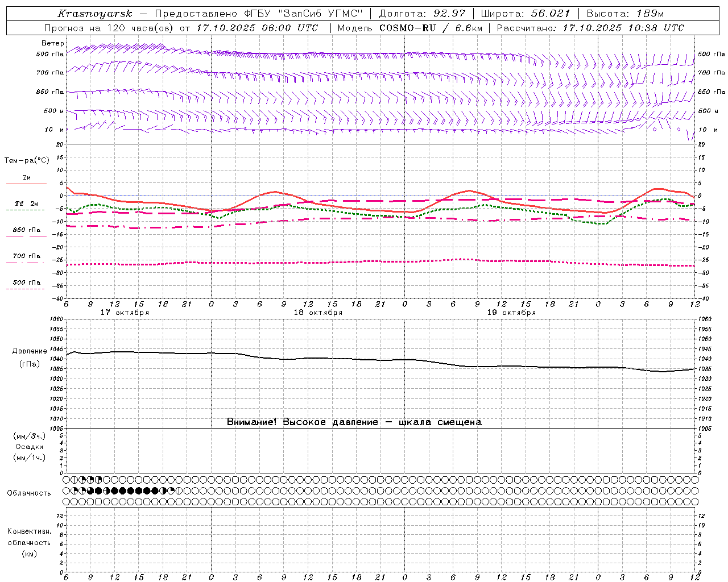This screenshot has width=728, height=582.
Task: Select the 18 октября date label
Action: tap(318, 313)
